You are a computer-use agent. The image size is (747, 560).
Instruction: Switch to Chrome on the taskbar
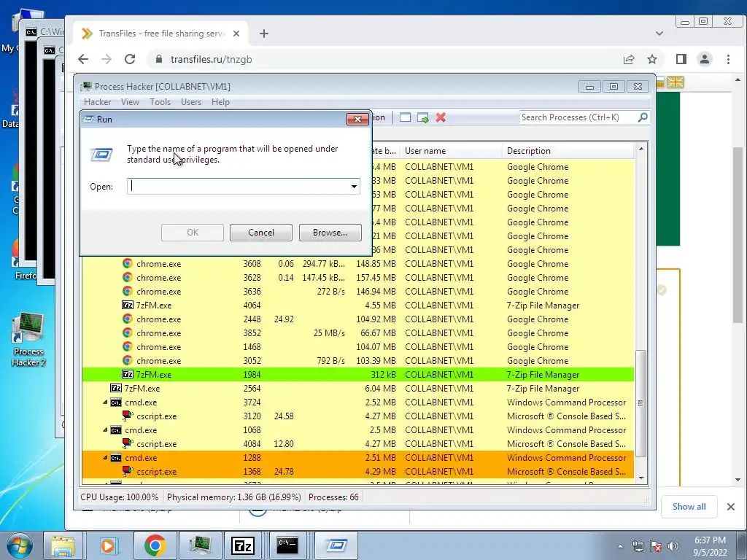155,545
